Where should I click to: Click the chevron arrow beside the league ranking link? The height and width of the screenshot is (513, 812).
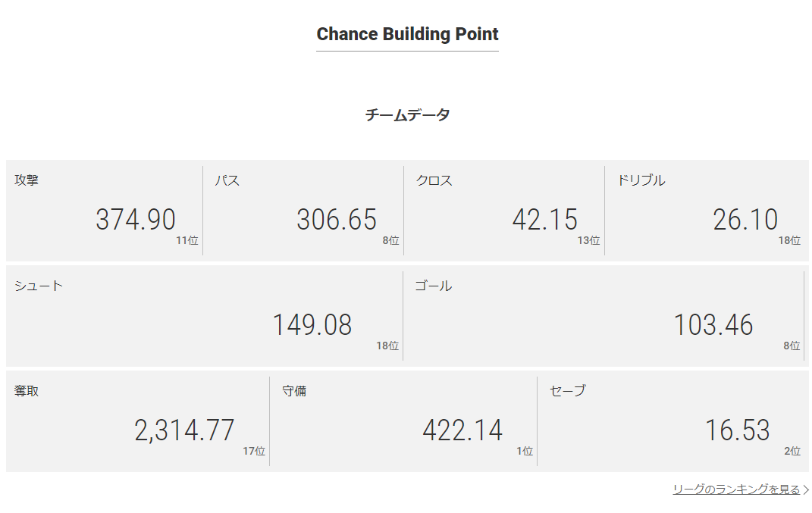click(x=806, y=490)
